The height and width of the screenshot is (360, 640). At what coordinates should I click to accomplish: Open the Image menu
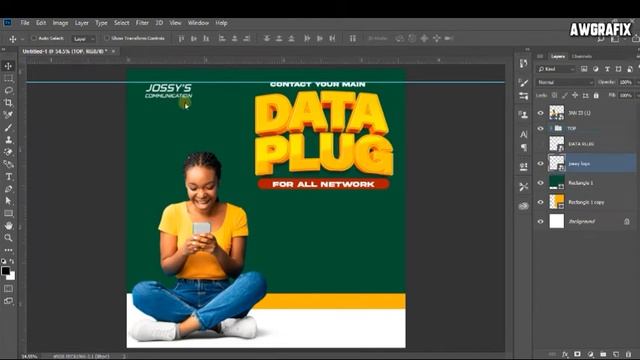(x=60, y=23)
